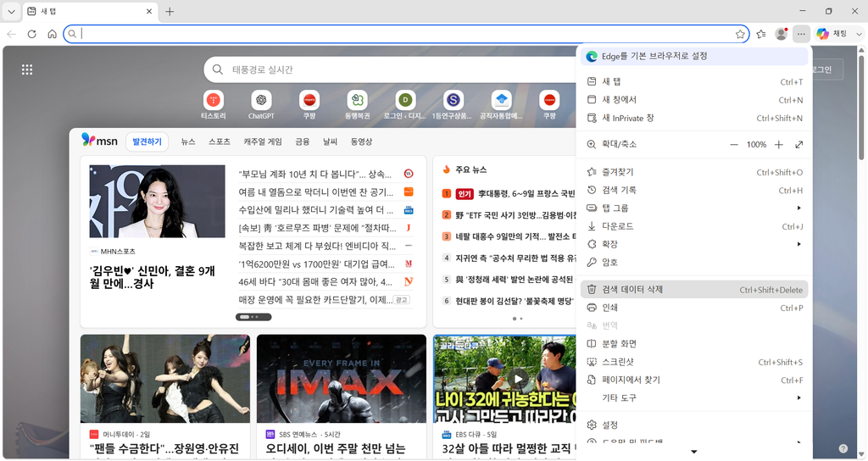Select 새 창에서 menu entry
This screenshot has width=868, height=461.
[694, 100]
